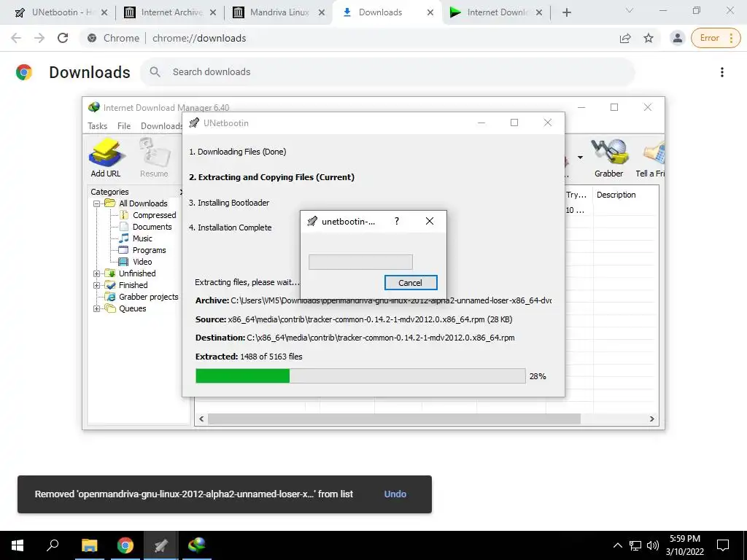This screenshot has height=560, width=747.
Task: Click the green extraction progress bar
Action: click(360, 376)
